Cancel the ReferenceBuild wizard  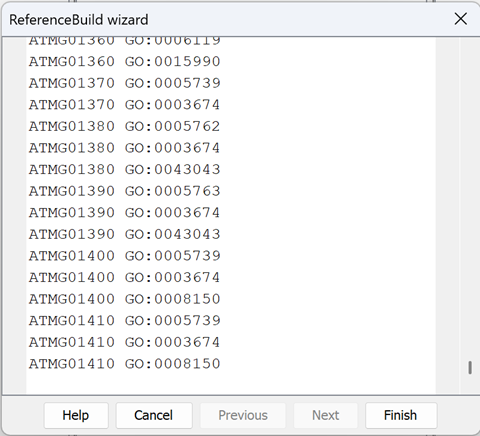tap(154, 415)
